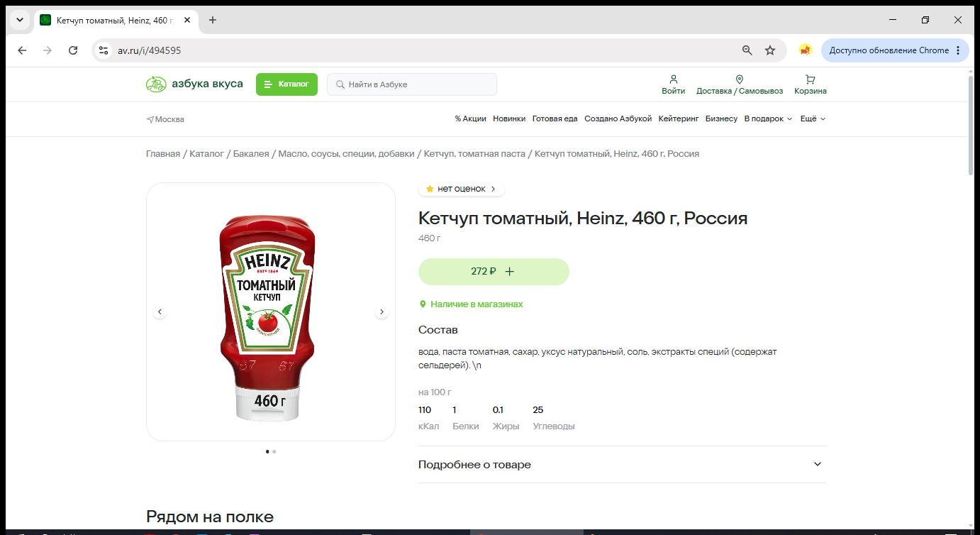This screenshot has width=980, height=535.
Task: Open Кетчуп, томатная паста breadcrumb
Action: pyautogui.click(x=474, y=154)
